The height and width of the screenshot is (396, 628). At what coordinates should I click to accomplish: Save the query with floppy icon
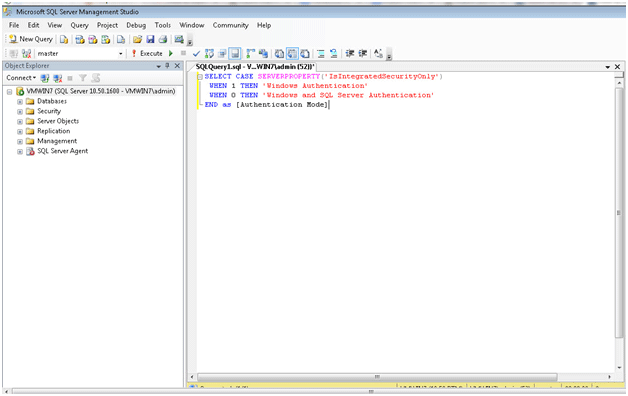pyautogui.click(x=150, y=39)
